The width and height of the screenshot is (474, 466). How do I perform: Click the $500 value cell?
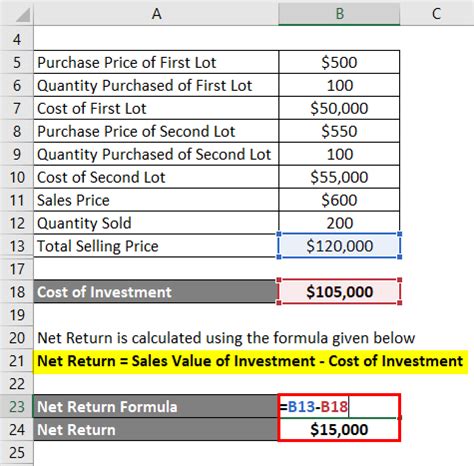(x=339, y=62)
